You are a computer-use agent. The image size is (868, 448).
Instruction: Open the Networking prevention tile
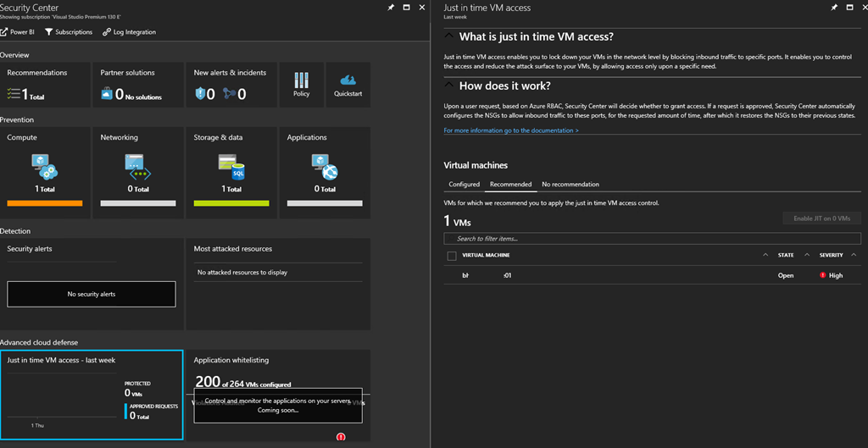point(138,167)
